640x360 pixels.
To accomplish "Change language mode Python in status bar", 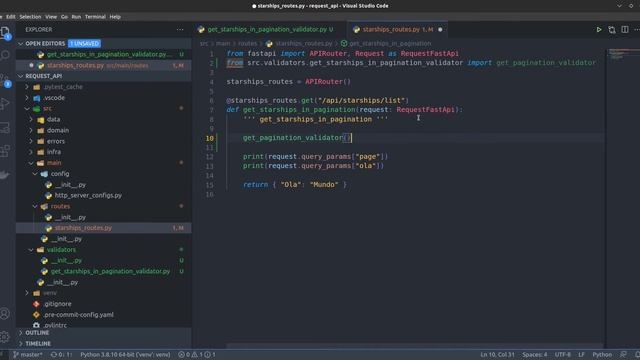I will pyautogui.click(x=602, y=354).
